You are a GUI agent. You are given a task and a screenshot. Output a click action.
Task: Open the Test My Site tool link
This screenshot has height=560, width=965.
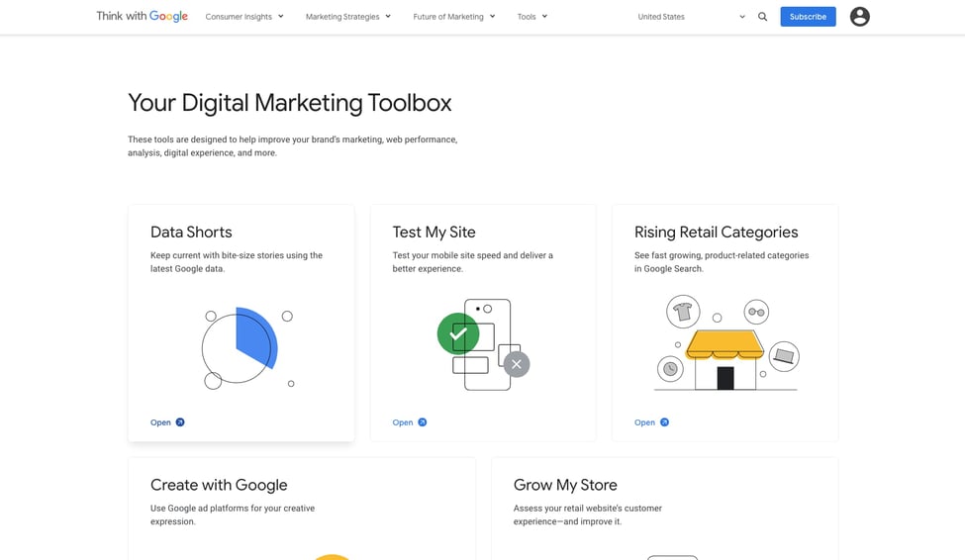tap(402, 422)
